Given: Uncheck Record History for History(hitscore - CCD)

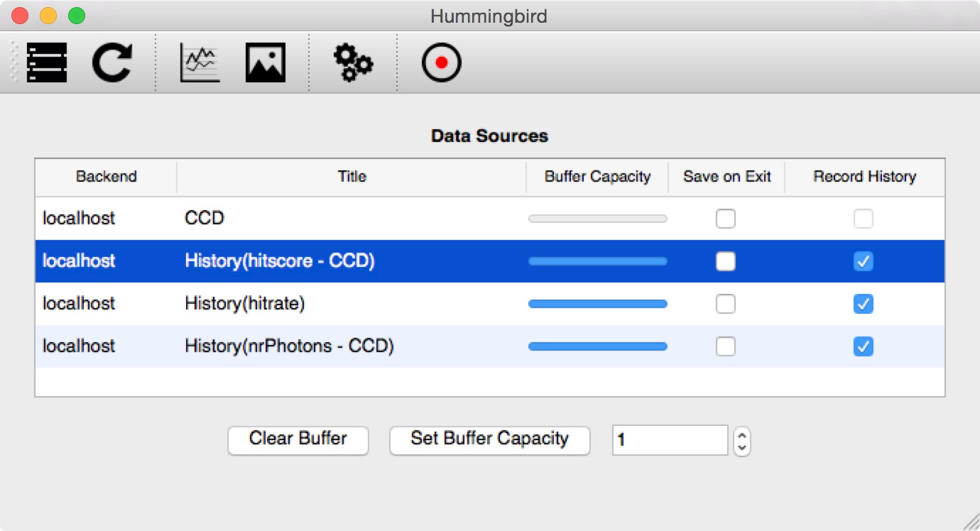Looking at the screenshot, I should [864, 261].
